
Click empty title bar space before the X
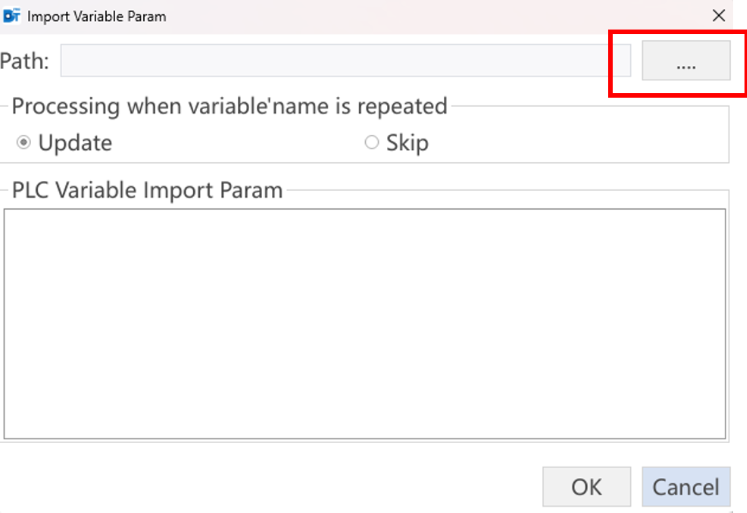[429, 16]
